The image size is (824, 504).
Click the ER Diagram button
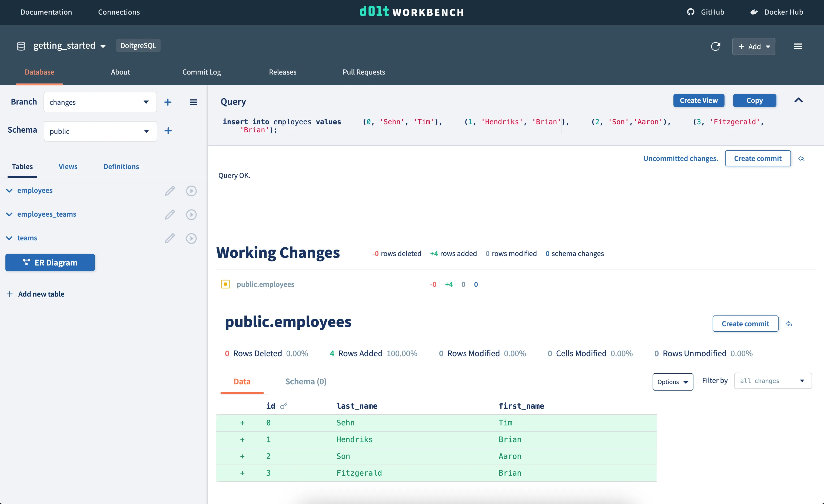50,262
